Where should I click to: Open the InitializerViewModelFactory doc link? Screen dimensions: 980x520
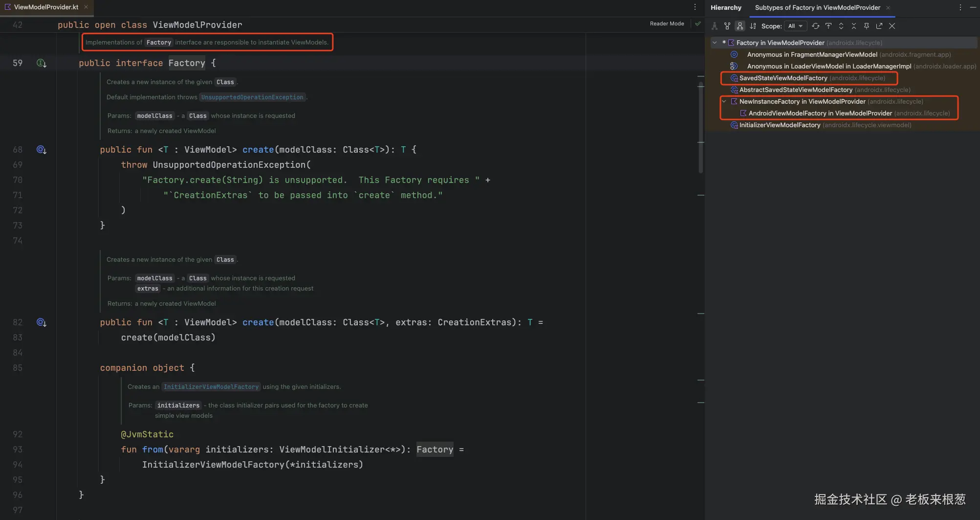[x=211, y=387]
